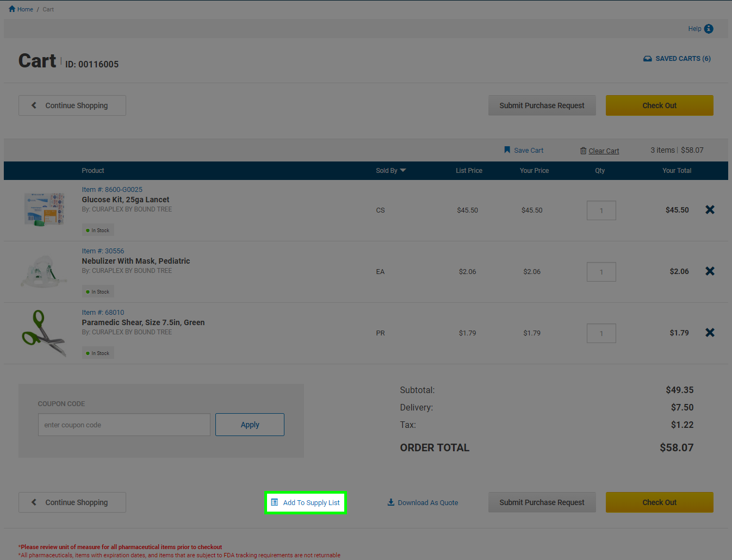Click List Price column header
The image size is (732, 560).
469,171
